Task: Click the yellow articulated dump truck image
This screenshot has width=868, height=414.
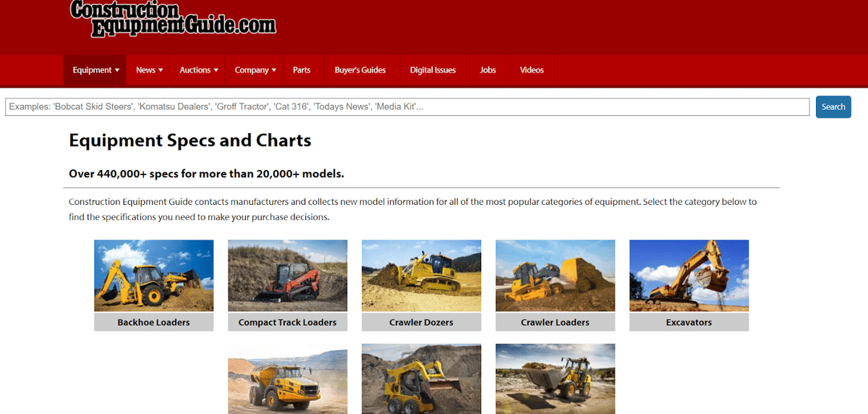Action: pyautogui.click(x=287, y=379)
